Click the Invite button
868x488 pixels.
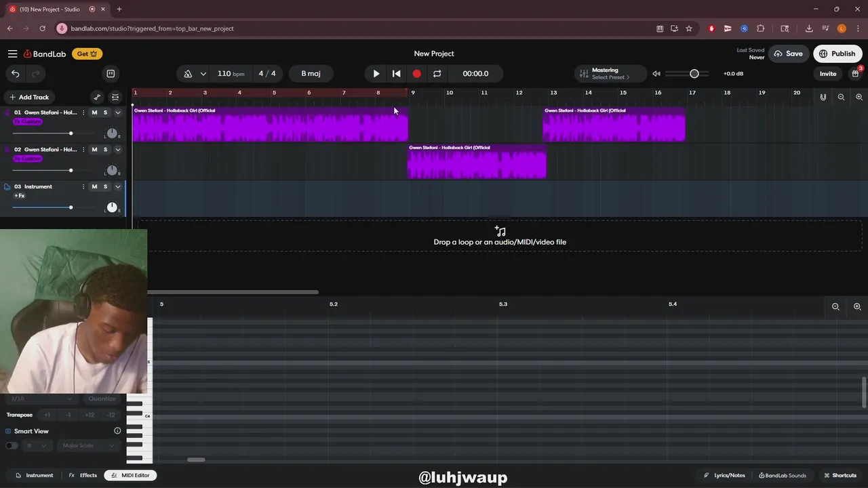click(828, 73)
